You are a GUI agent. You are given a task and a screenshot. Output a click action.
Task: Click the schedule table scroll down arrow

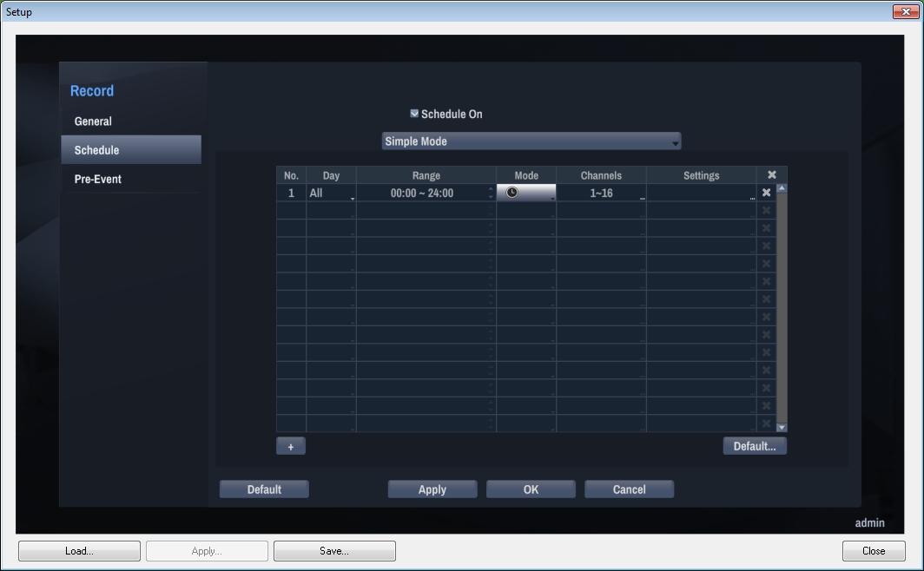tap(782, 427)
